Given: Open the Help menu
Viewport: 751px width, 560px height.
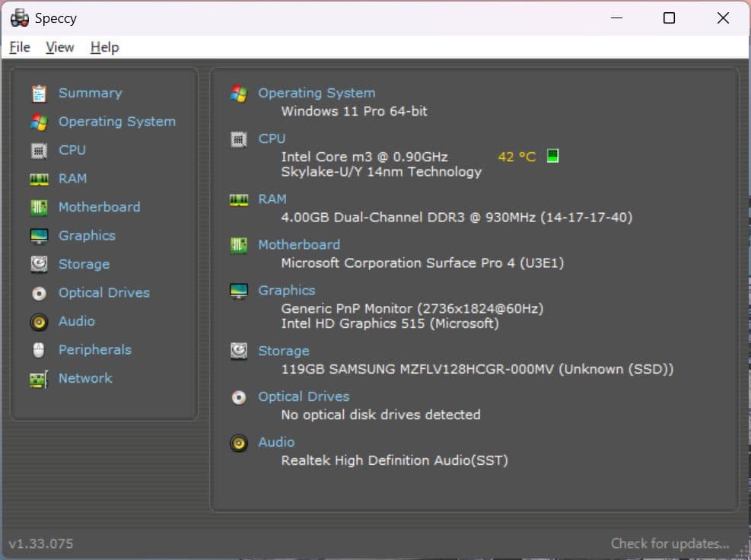Looking at the screenshot, I should pos(105,47).
